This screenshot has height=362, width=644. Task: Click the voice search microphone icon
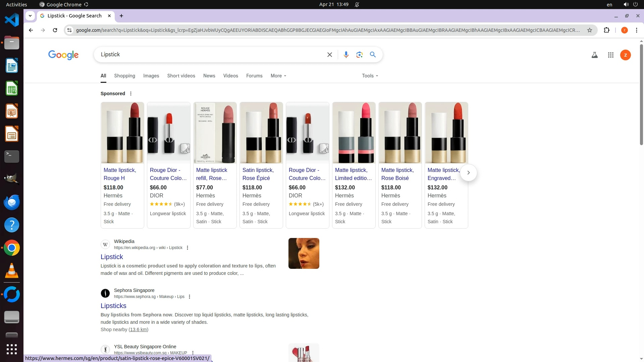click(346, 55)
